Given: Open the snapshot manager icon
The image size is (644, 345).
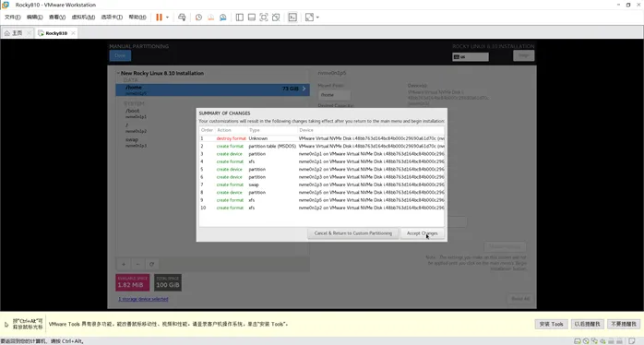Looking at the screenshot, I should [x=223, y=18].
